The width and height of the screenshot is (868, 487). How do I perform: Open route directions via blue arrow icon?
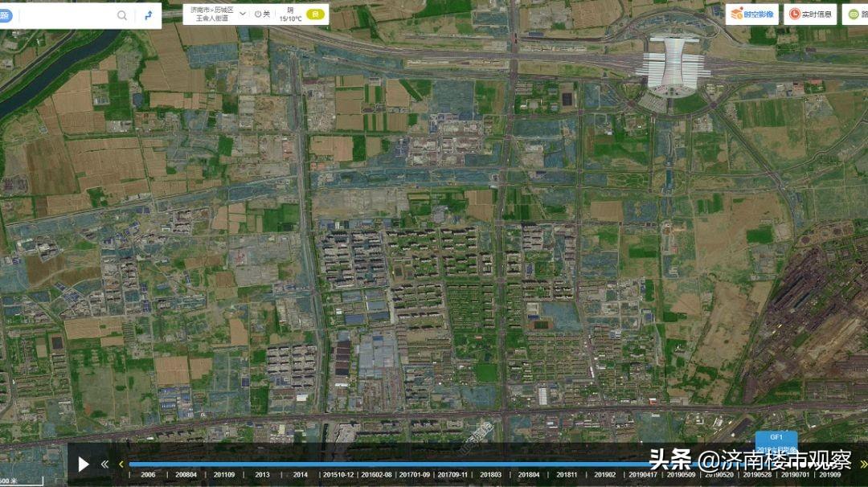coord(148,15)
